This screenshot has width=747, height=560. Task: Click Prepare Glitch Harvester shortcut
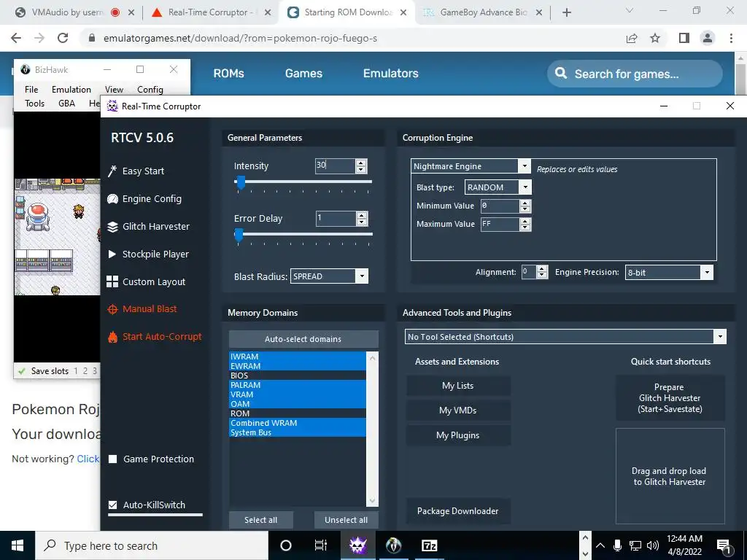coord(670,398)
